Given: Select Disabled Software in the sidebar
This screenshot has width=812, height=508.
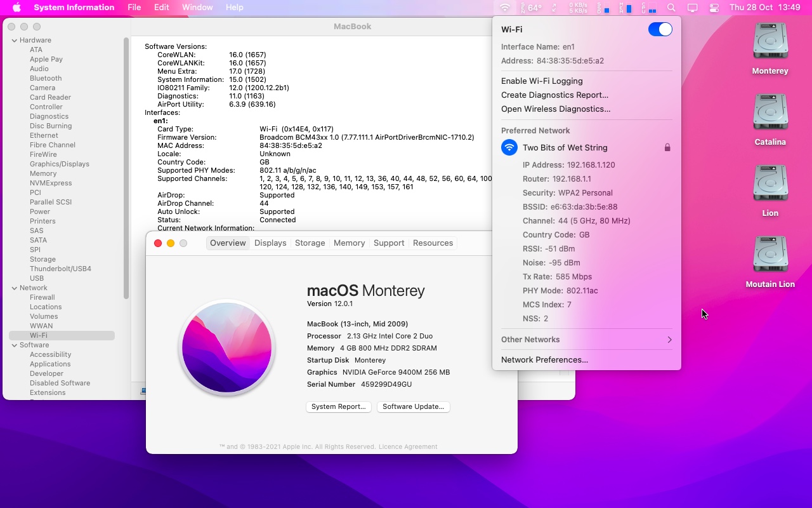Looking at the screenshot, I should (60, 383).
